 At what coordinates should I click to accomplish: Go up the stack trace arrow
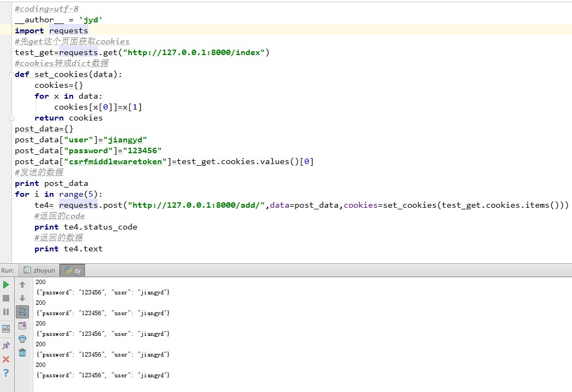click(22, 285)
